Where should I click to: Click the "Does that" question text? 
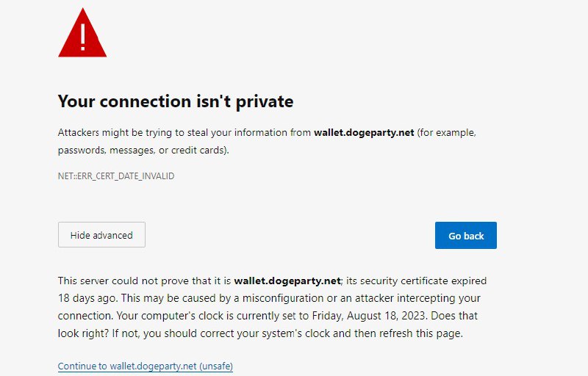454,316
